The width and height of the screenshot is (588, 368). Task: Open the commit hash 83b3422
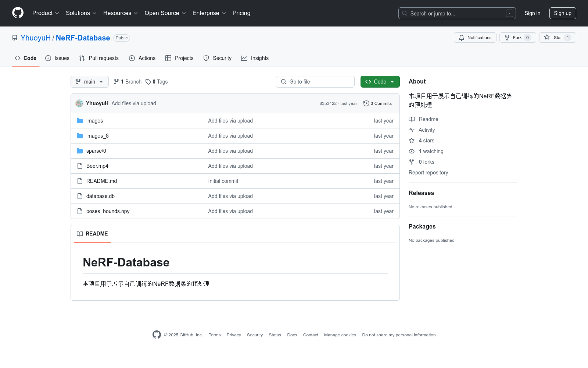328,103
